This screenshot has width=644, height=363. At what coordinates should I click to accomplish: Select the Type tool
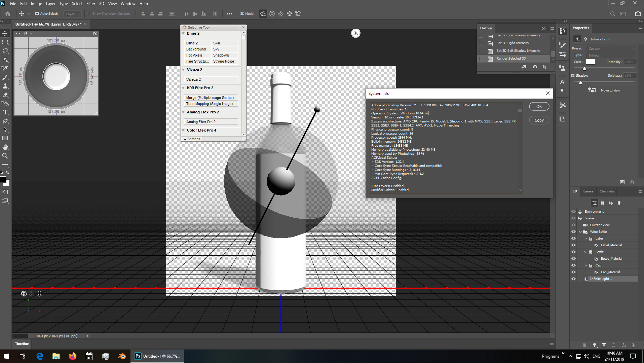[5, 112]
